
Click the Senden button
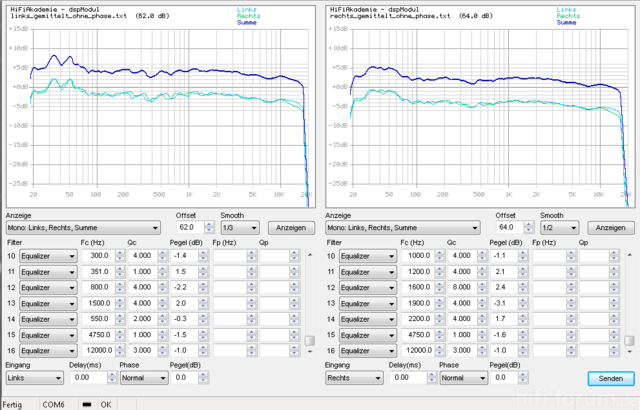(608, 379)
